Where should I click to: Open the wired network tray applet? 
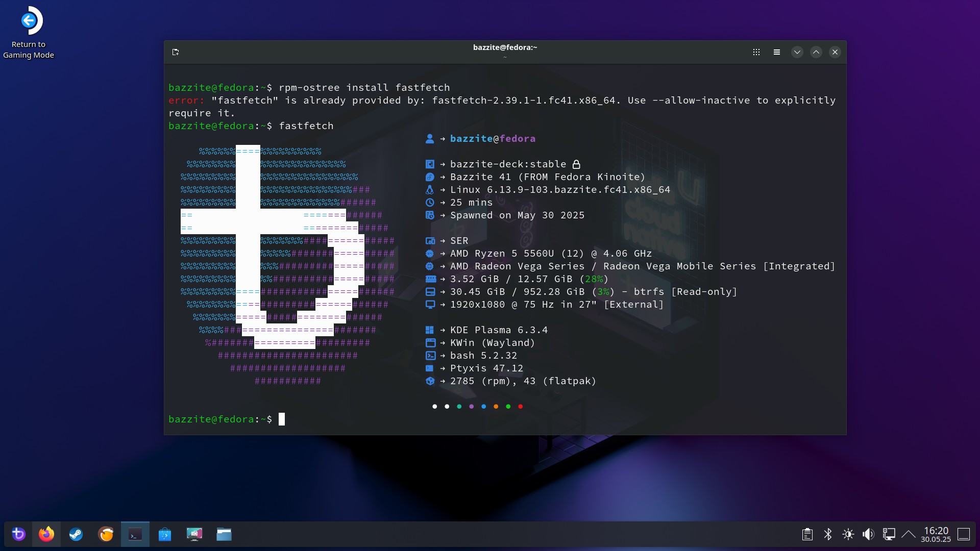889,534
